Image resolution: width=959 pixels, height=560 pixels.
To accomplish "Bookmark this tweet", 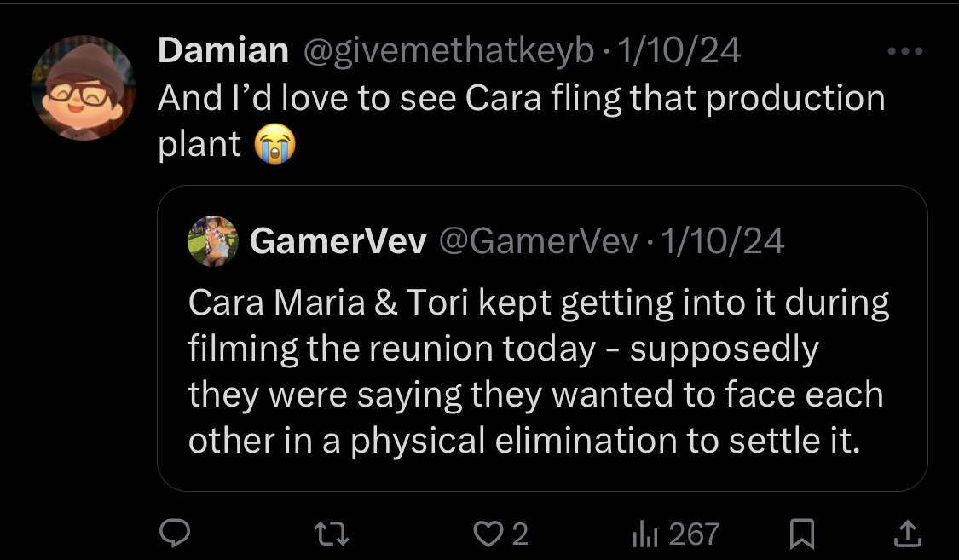I will coord(802,534).
